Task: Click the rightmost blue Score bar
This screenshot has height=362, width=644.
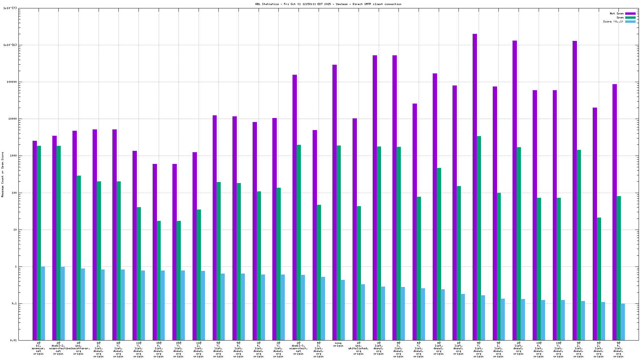Action: click(623, 322)
